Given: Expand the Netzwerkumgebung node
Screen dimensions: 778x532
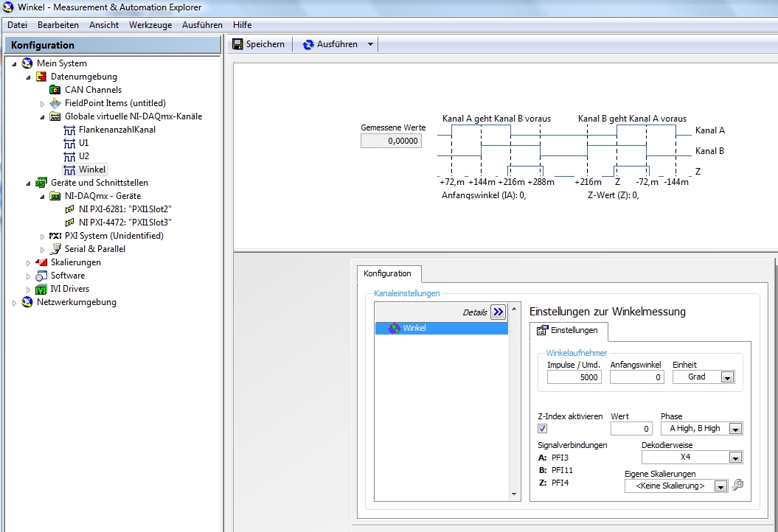Looking at the screenshot, I should point(14,303).
